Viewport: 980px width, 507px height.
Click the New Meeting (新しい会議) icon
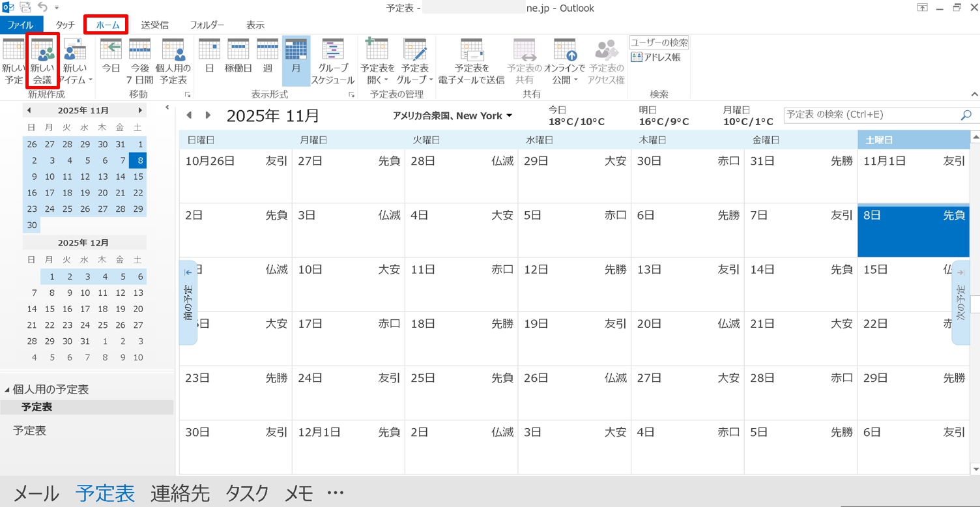click(x=42, y=61)
